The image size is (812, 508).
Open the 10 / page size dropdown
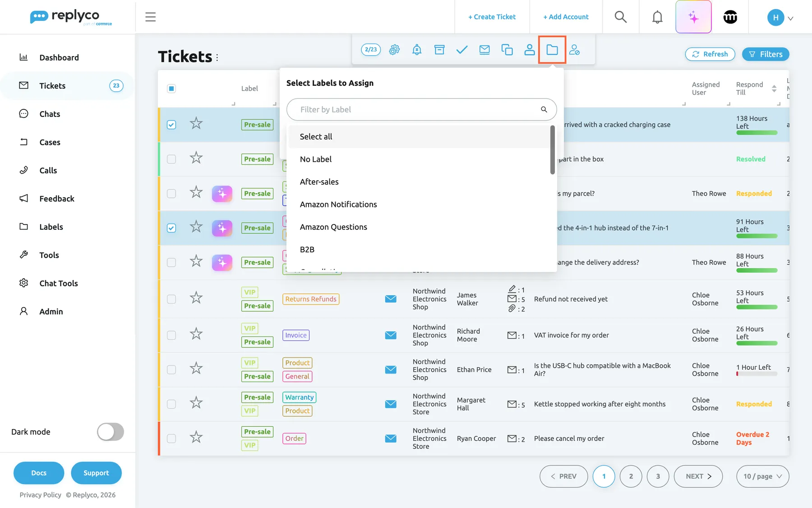762,476
